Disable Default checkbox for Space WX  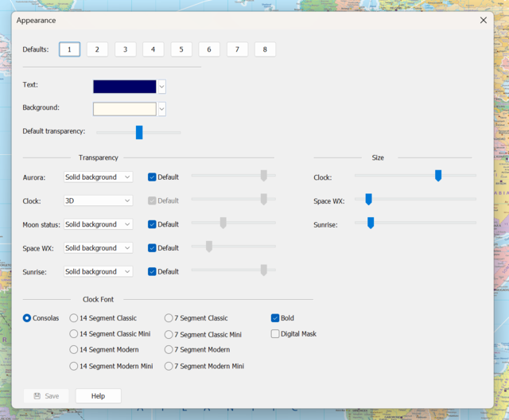point(153,248)
